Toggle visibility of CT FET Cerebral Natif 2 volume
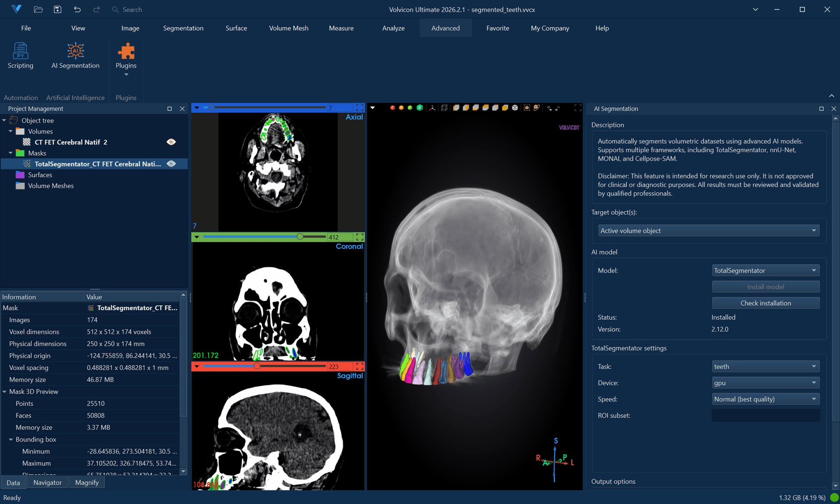The width and height of the screenshot is (840, 504). tap(171, 142)
